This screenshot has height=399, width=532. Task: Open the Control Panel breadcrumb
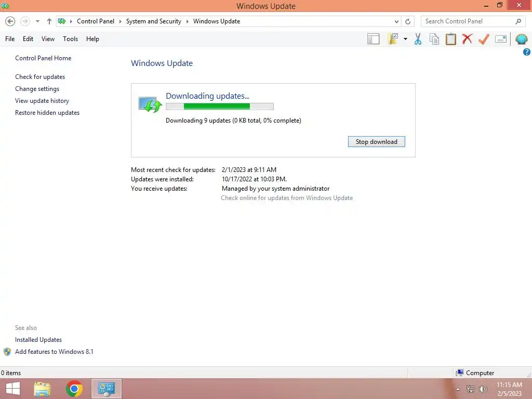click(96, 21)
